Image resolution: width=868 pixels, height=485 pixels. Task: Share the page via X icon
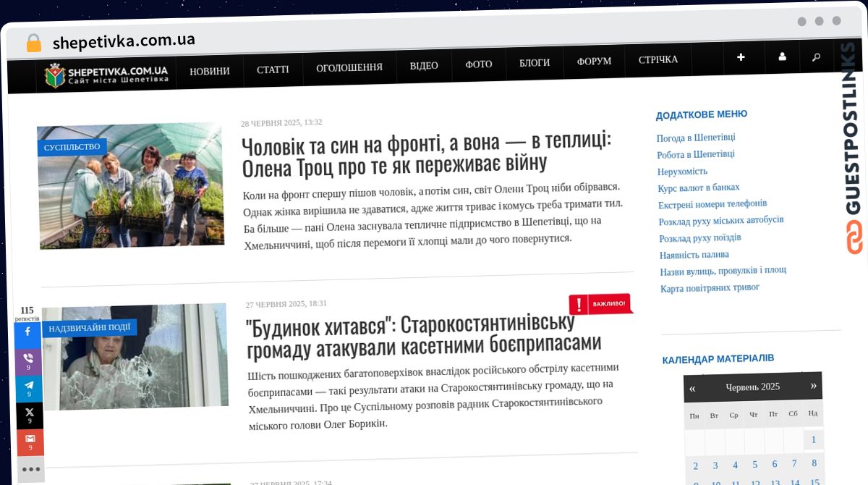point(30,415)
